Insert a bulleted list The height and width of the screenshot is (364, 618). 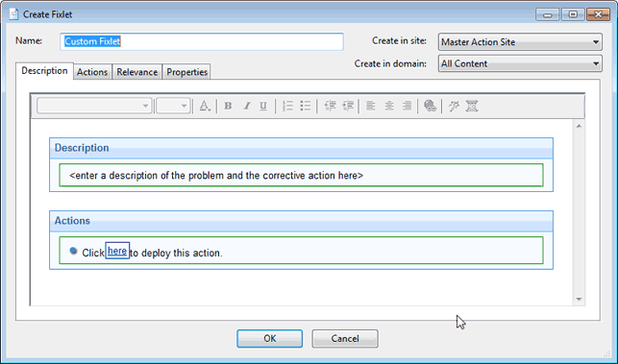[306, 106]
